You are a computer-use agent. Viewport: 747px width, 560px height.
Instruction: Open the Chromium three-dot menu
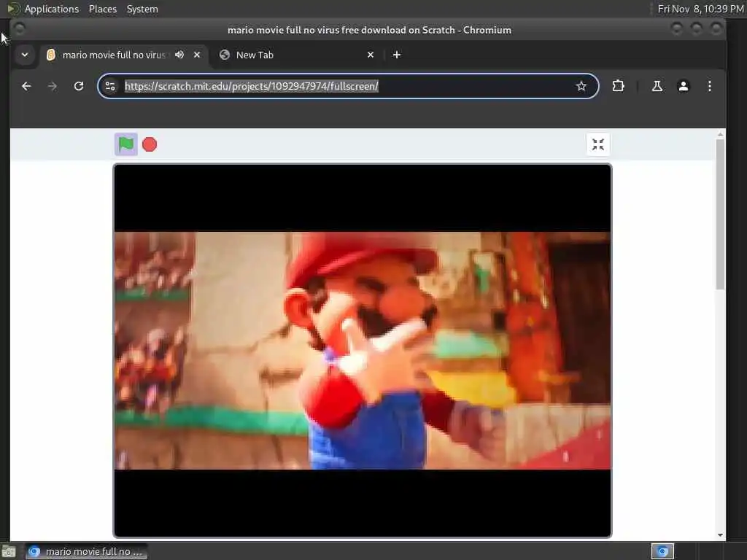(709, 86)
